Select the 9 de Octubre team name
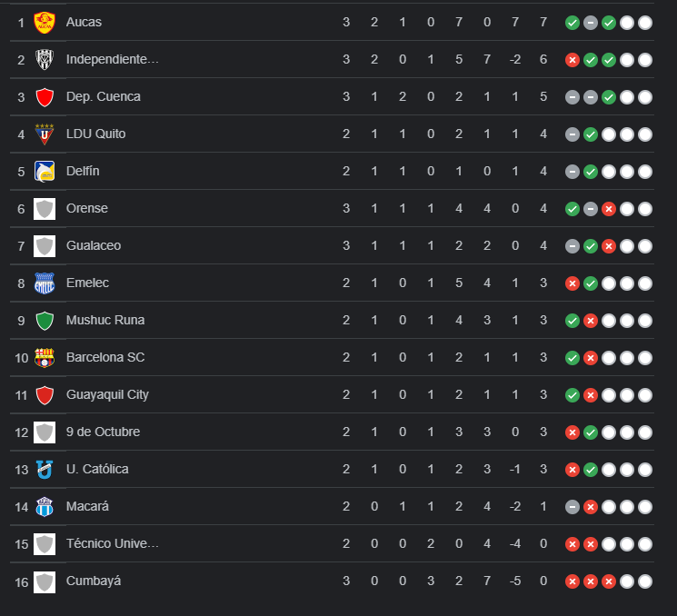The height and width of the screenshot is (616, 677). tap(103, 432)
